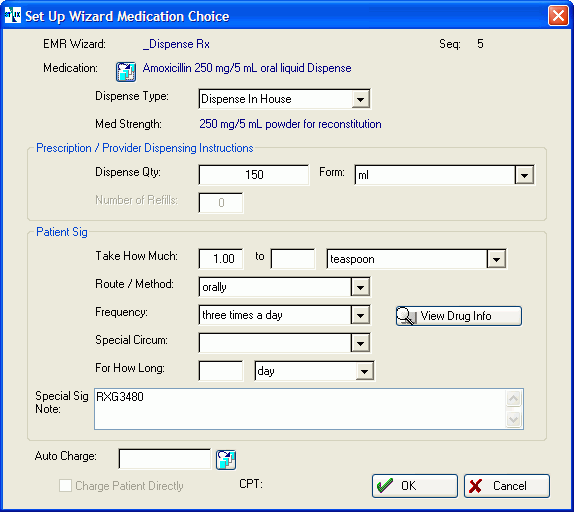The width and height of the screenshot is (574, 512).
Task: Confirm with the OK button
Action: [x=415, y=486]
